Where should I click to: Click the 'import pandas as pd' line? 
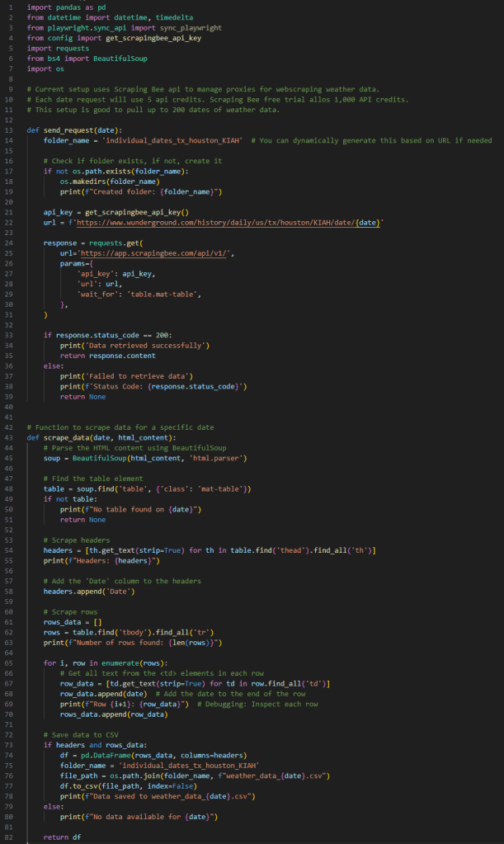[59, 7]
